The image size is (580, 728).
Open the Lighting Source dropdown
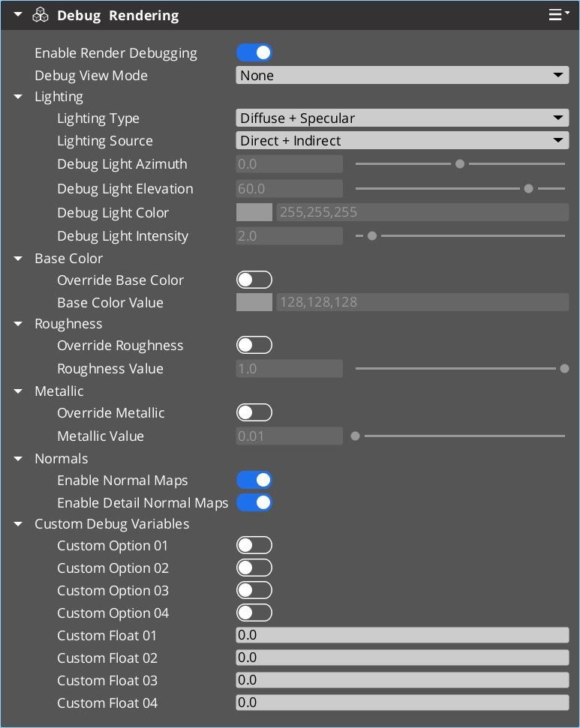point(402,141)
